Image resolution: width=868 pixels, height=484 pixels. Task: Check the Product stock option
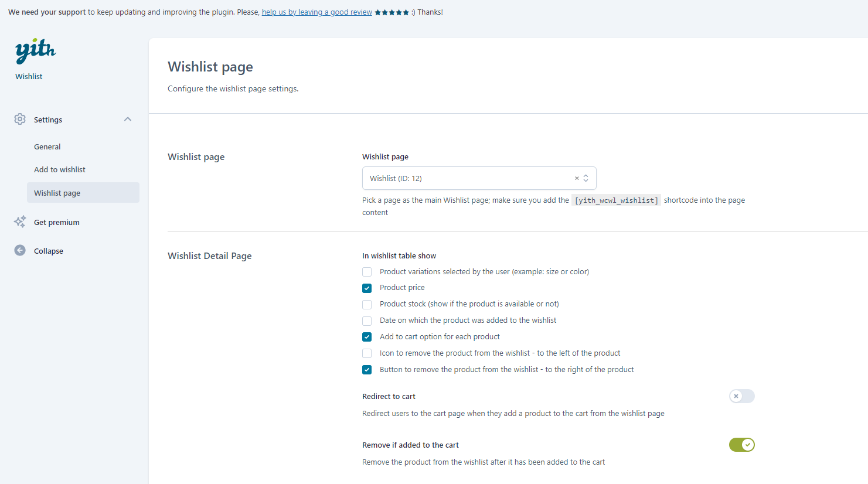click(x=367, y=305)
